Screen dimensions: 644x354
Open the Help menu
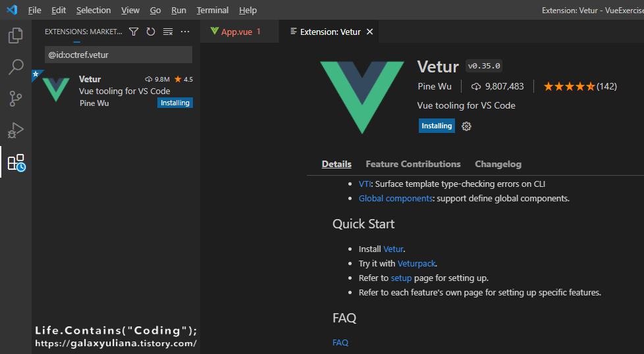[x=248, y=11]
